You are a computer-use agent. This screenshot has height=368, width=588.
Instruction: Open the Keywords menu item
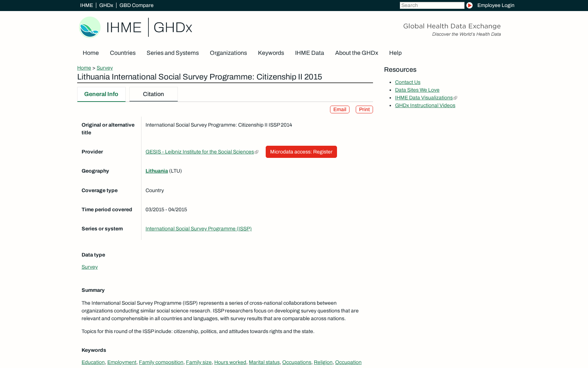click(x=271, y=53)
